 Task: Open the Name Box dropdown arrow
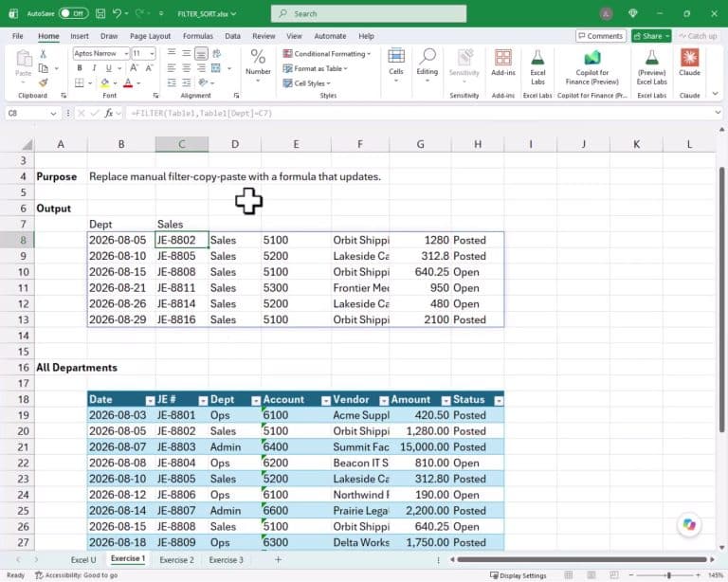click(x=53, y=113)
